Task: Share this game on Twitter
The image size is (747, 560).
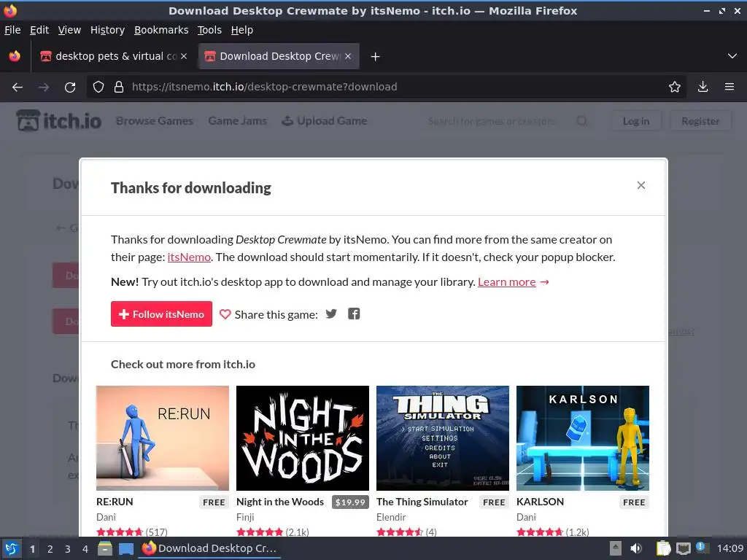Action: (x=331, y=314)
